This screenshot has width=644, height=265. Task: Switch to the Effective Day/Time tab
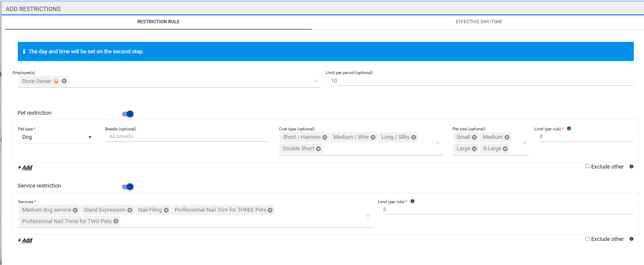(x=479, y=22)
